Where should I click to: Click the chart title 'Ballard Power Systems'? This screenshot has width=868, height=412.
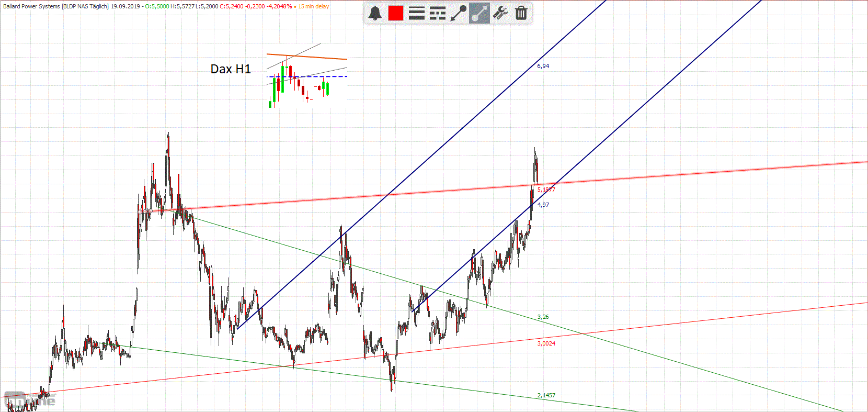click(31, 6)
